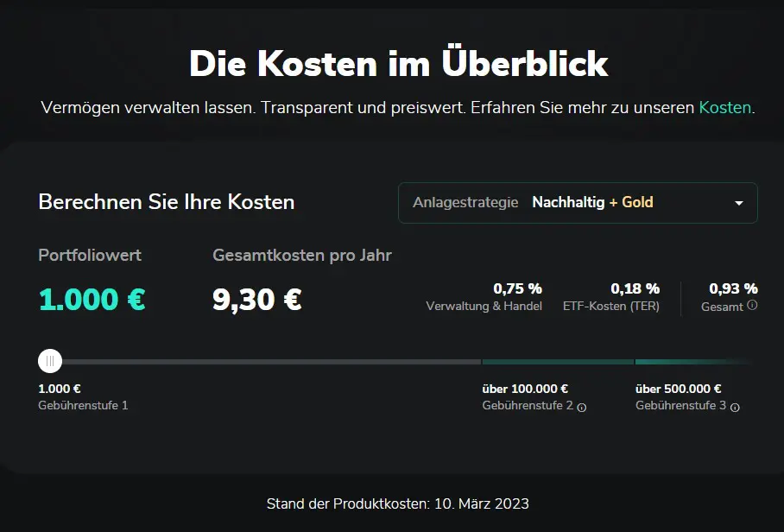Select the 'über 100.000 €' tier label
The width and height of the screenshot is (784, 532).
coord(525,389)
